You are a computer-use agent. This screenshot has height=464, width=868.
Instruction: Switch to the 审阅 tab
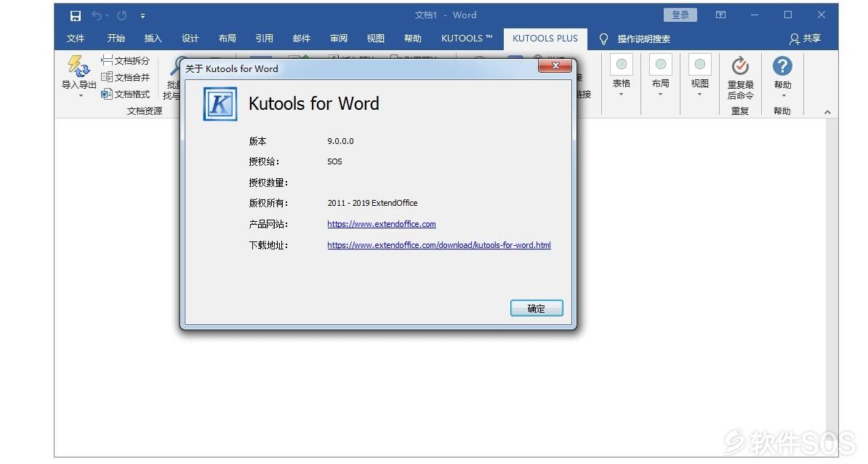coord(338,39)
